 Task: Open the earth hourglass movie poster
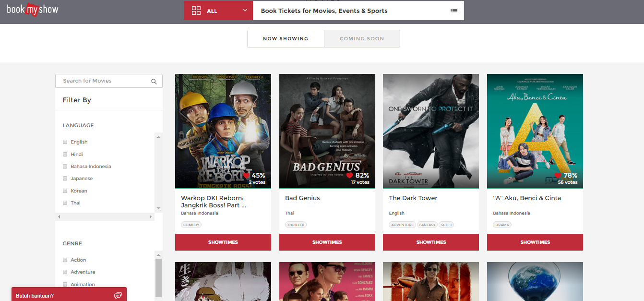click(x=535, y=281)
